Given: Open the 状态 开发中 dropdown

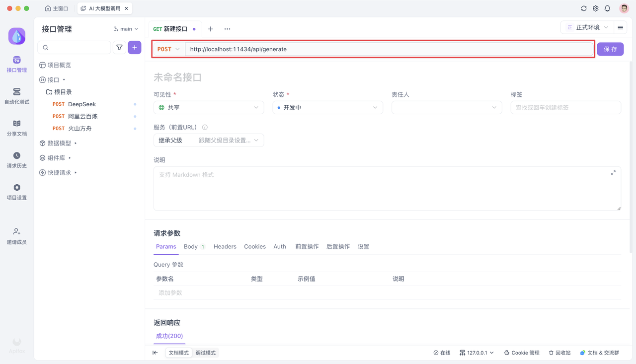Looking at the screenshot, I should [328, 107].
